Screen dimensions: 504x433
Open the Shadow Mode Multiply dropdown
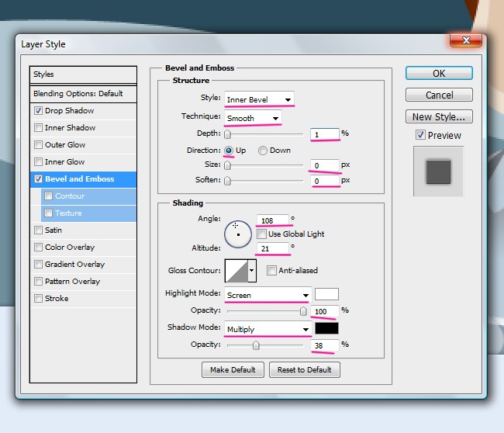[268, 329]
